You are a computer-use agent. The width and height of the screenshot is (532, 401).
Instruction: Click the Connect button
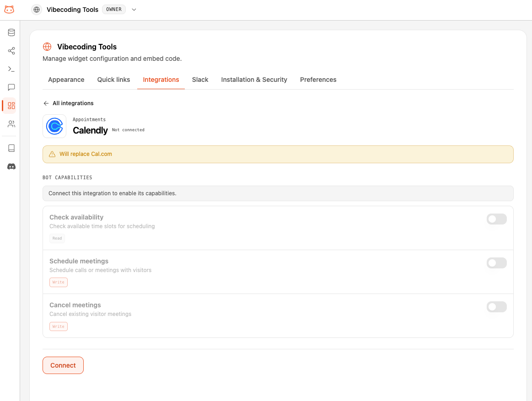(63, 365)
